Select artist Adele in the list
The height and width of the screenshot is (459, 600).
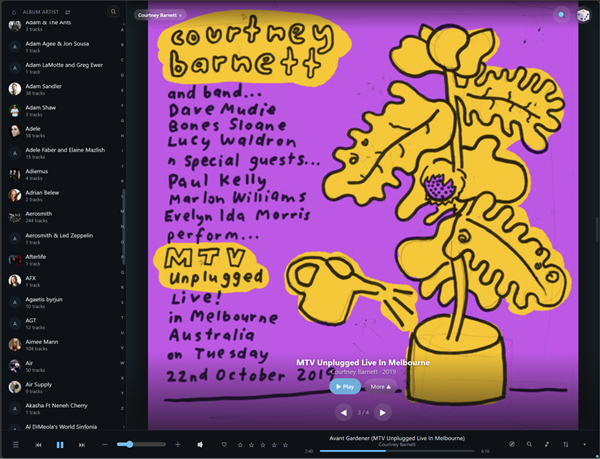(63, 132)
